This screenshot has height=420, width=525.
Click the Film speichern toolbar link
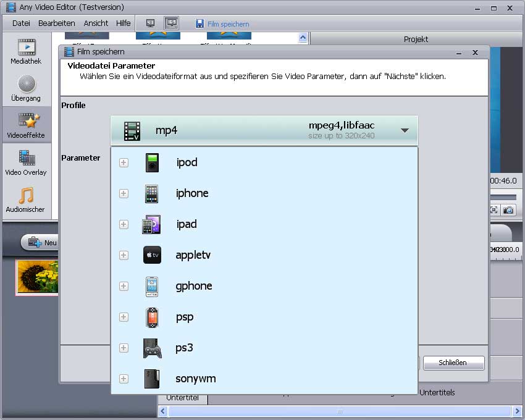click(228, 24)
